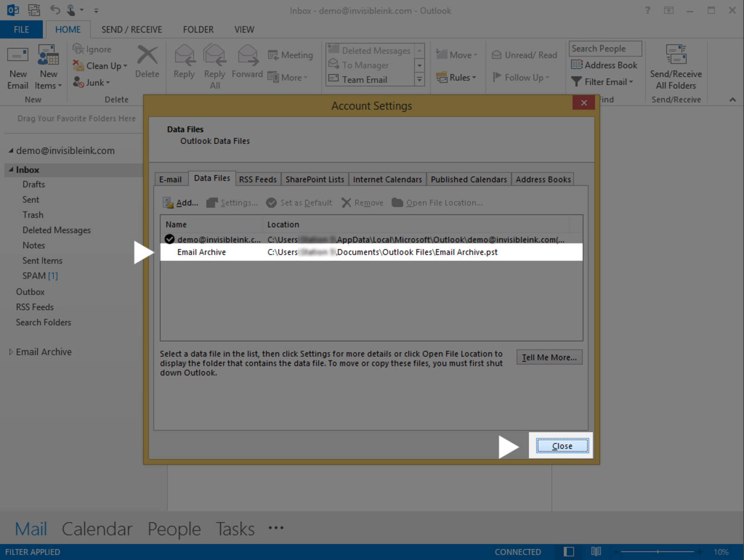Open the More respond options dropdown
744x560 pixels.
pyautogui.click(x=288, y=77)
